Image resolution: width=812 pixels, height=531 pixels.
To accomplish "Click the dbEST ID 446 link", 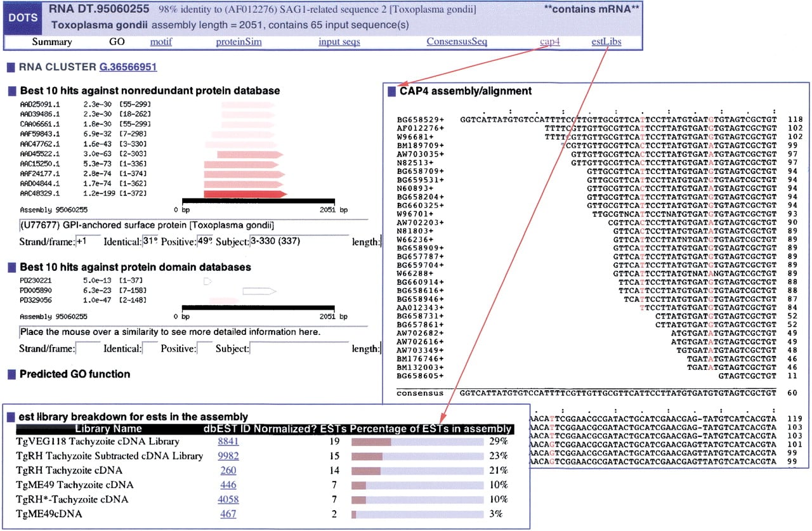I will pyautogui.click(x=228, y=485).
